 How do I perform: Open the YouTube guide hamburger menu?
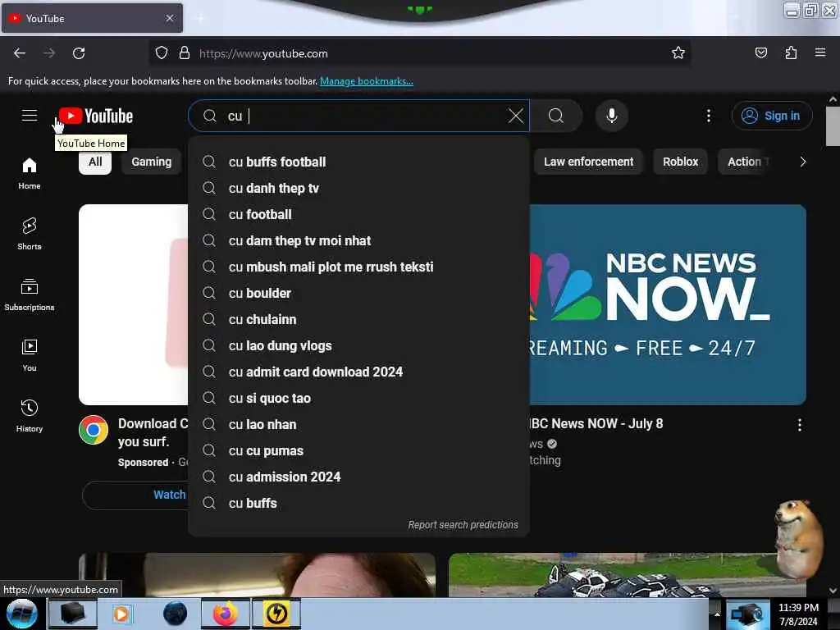30,116
